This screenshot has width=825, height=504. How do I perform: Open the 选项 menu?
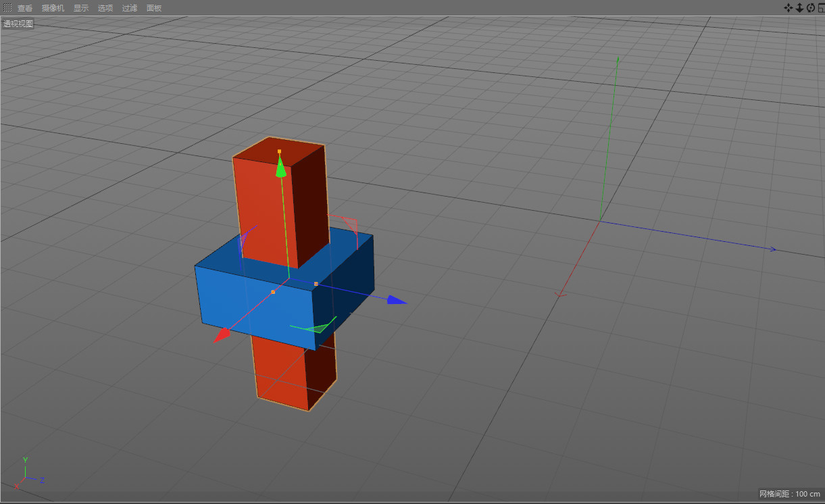[x=105, y=8]
